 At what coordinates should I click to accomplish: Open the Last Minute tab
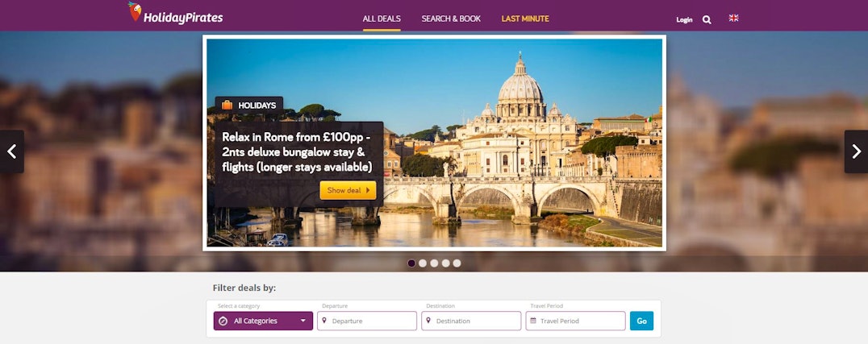(x=525, y=19)
